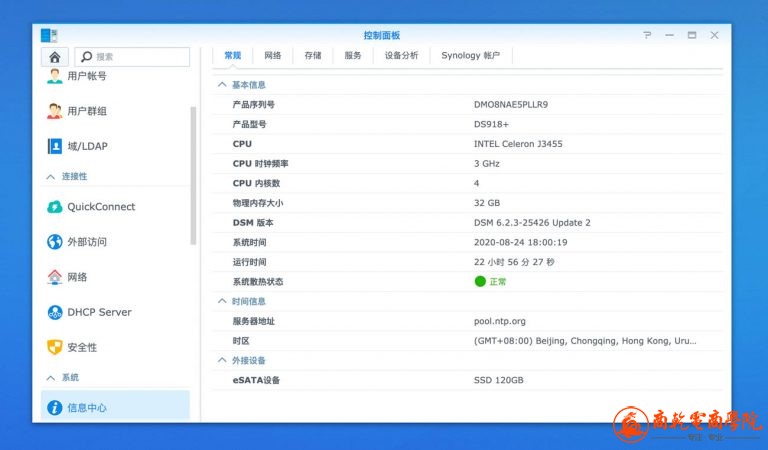Screen dimensions: 768x450
Task: Collapse the 连接性 sidebar group
Action: point(50,177)
